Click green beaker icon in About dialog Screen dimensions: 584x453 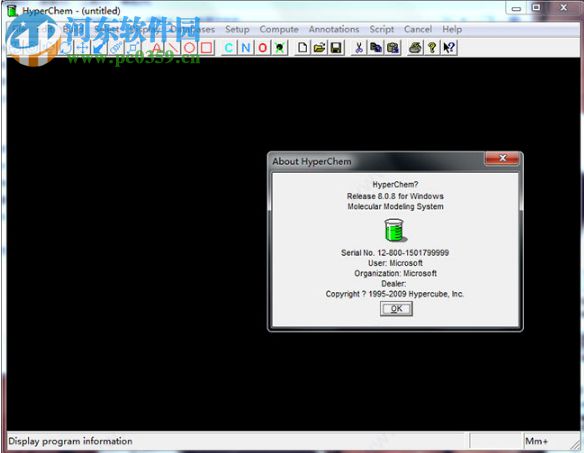tap(395, 230)
